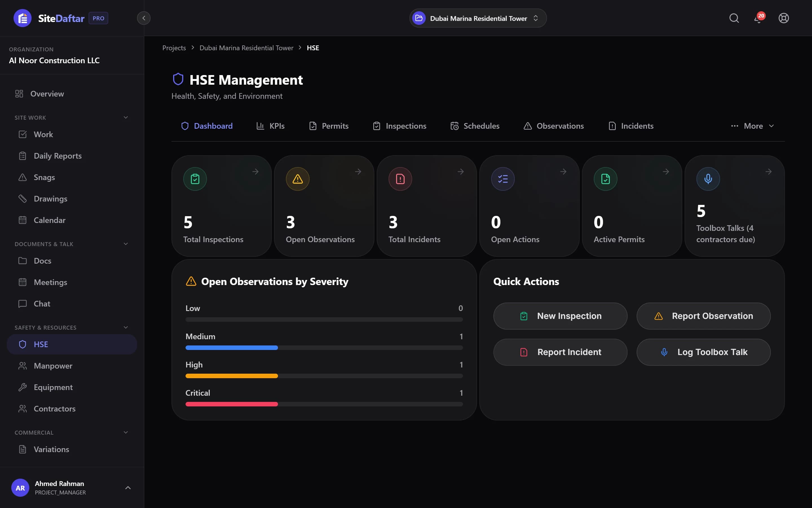Click the Report Incident button
The image size is (812, 508).
point(560,352)
